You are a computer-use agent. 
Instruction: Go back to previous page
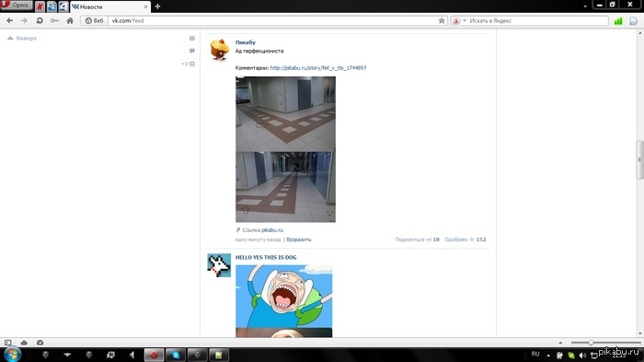coord(9,20)
